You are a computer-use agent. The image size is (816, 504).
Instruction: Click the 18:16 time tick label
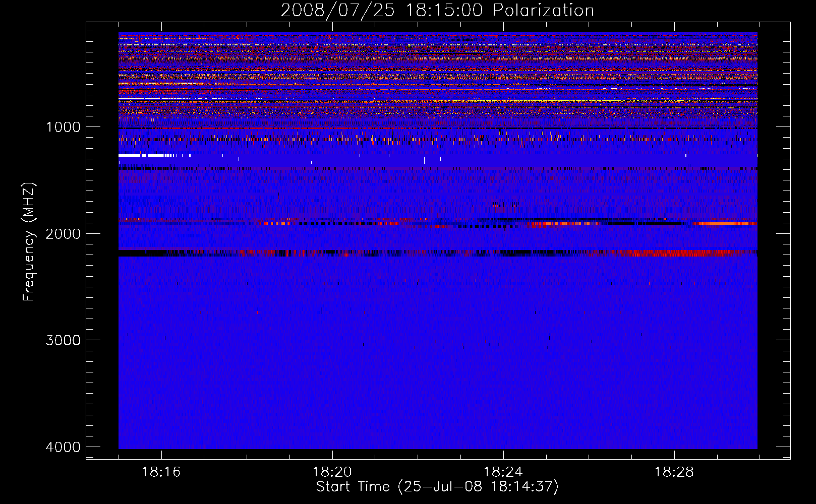161,472
